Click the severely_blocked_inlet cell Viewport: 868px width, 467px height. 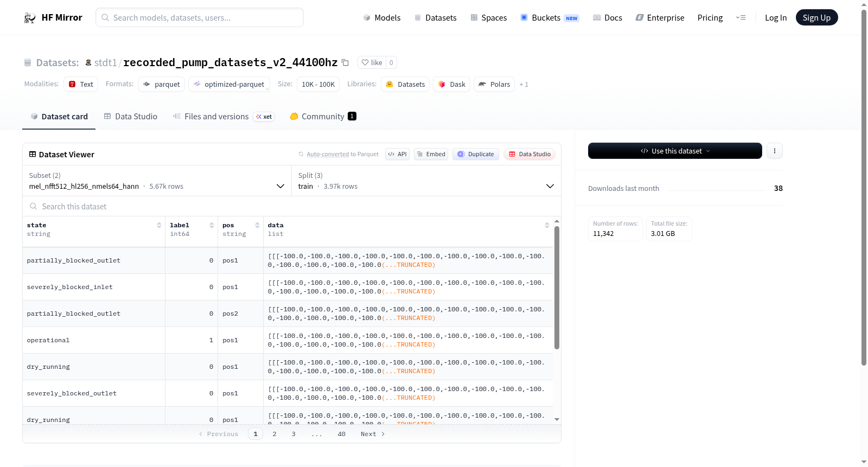(x=94, y=287)
